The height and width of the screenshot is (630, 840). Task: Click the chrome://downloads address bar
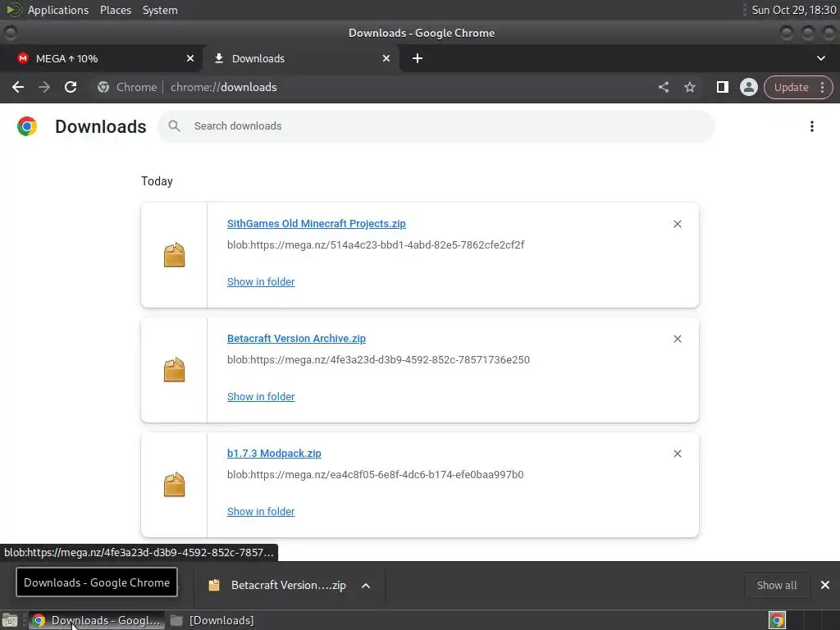coord(223,87)
